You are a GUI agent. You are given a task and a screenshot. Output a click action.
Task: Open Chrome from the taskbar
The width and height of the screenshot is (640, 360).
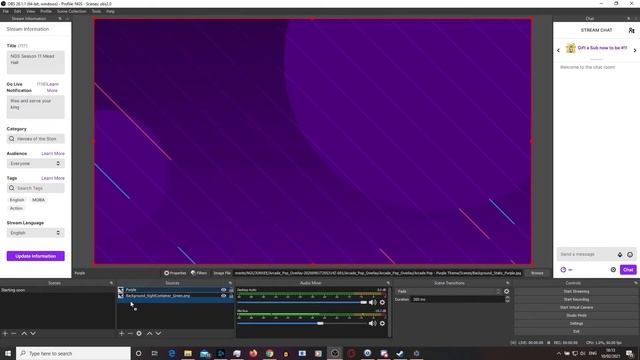[269, 353]
